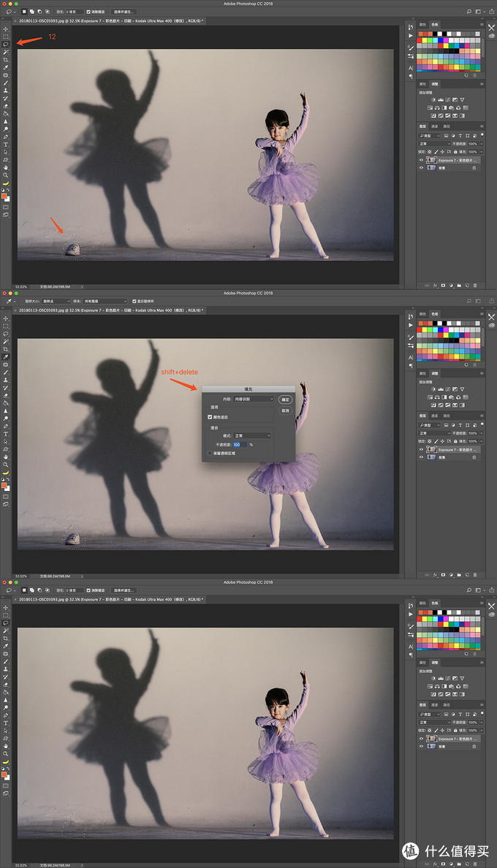Click the 取消 button in the Fill dialog
The width and height of the screenshot is (497, 868).
point(285,411)
